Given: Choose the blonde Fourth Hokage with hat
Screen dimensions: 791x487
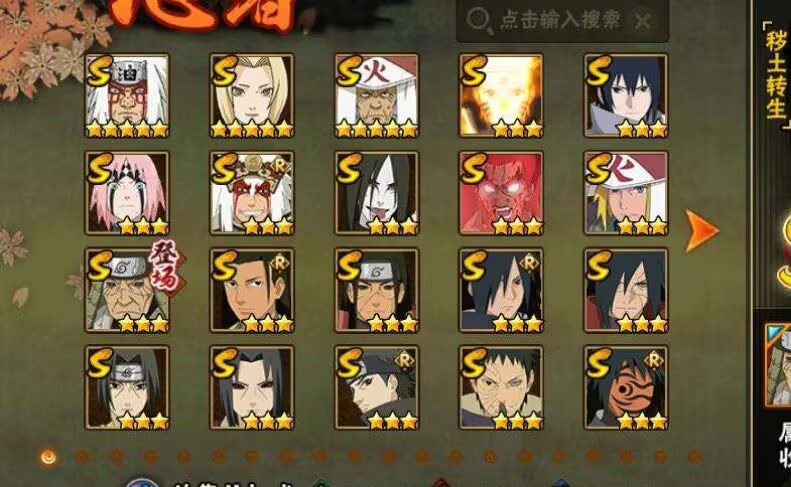Looking at the screenshot, I should coord(626,193).
